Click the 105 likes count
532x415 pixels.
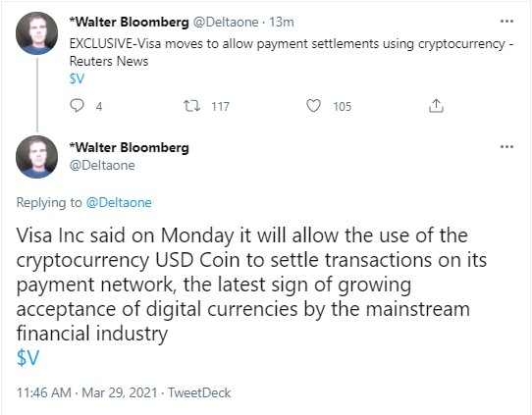(343, 107)
